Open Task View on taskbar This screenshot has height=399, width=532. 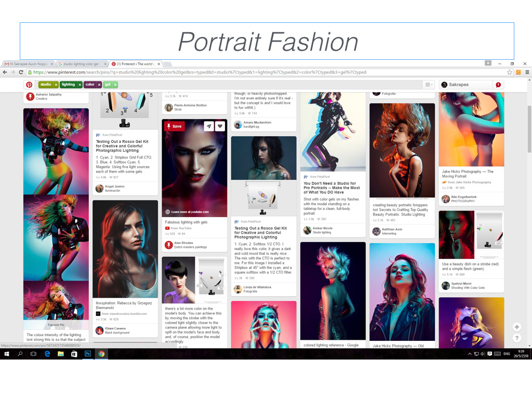[x=33, y=354]
